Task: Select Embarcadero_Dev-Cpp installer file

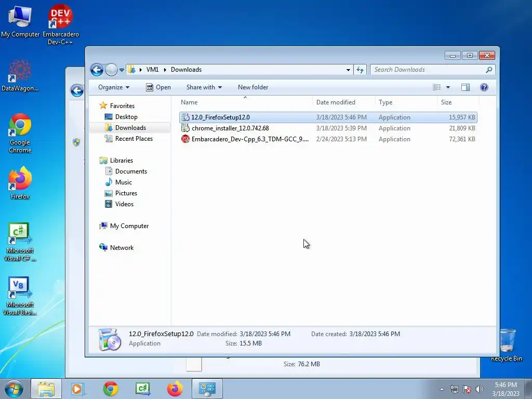Action: (x=328, y=139)
